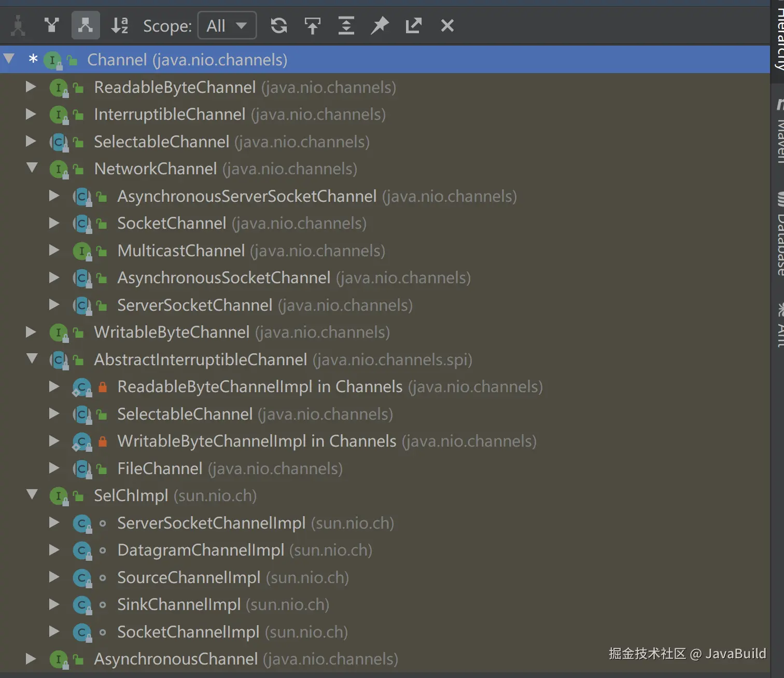This screenshot has height=678, width=784.
Task: Expand SelectableChannel under AbstractInterruptibleChannel
Action: [54, 413]
